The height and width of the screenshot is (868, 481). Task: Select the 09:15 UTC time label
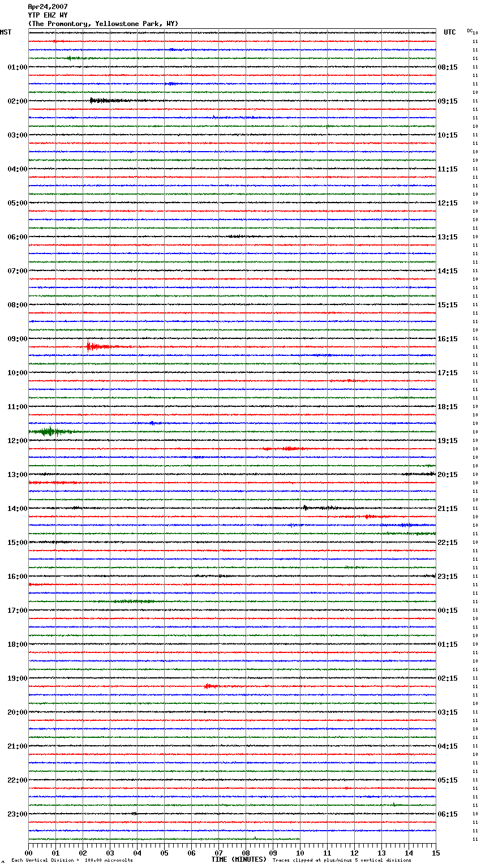pos(448,101)
